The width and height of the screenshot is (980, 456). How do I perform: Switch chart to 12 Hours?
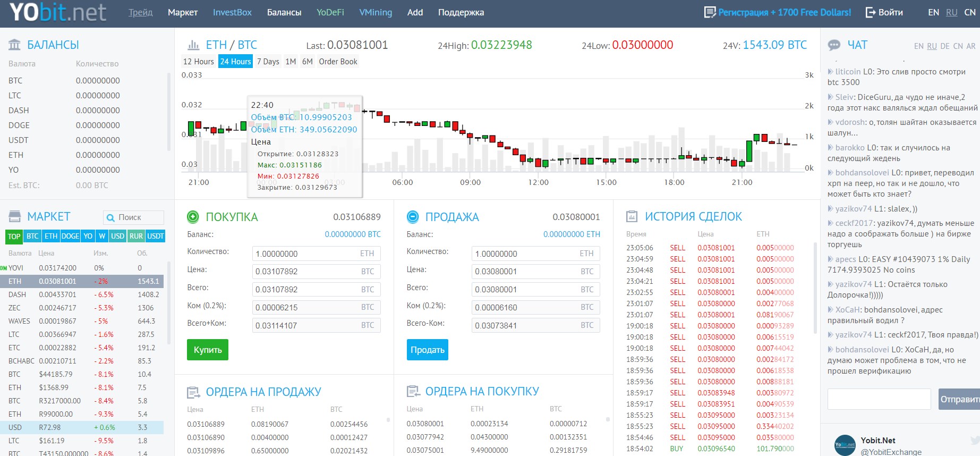pos(199,62)
